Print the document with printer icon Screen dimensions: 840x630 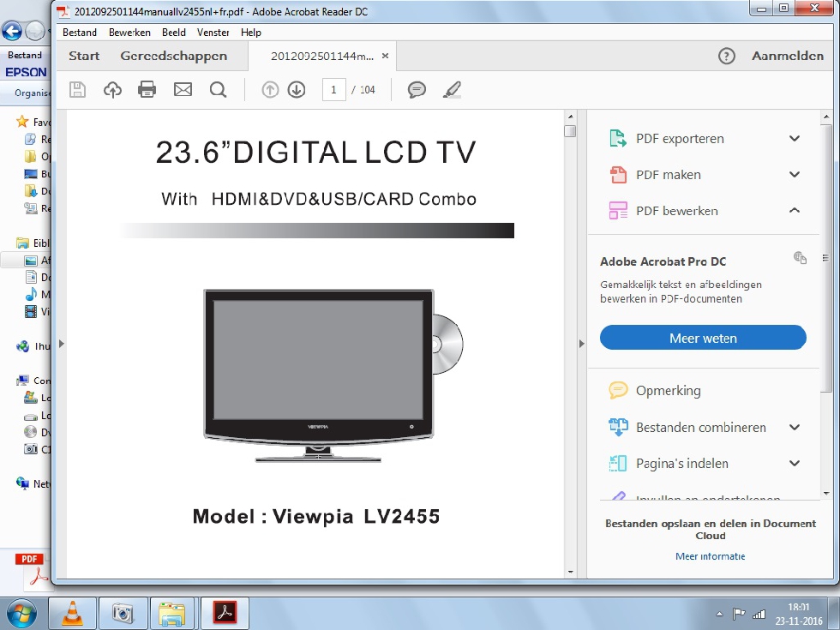tap(147, 89)
